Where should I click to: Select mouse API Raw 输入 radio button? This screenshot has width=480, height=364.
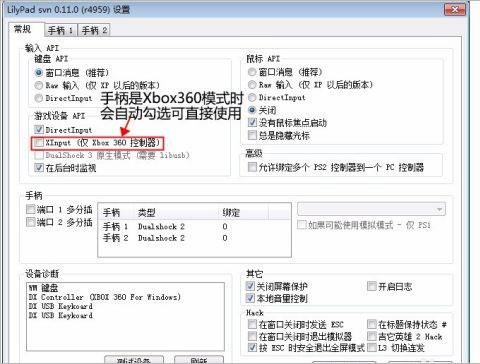(x=252, y=85)
